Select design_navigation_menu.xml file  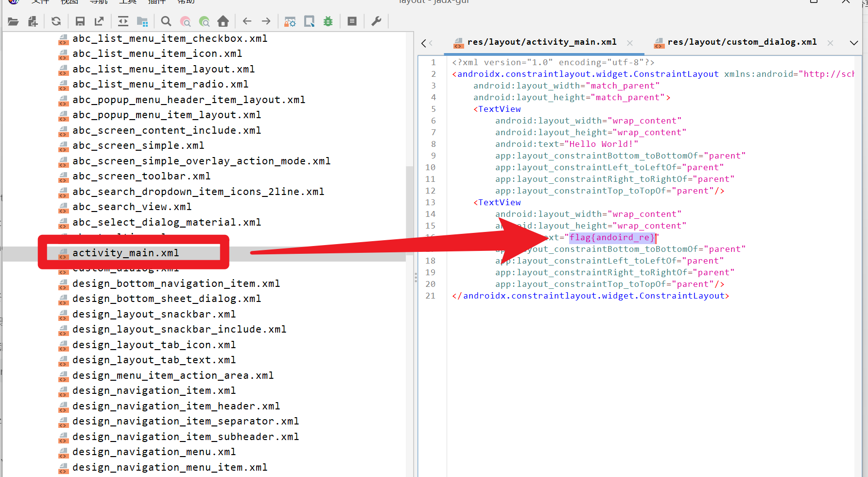pos(154,452)
